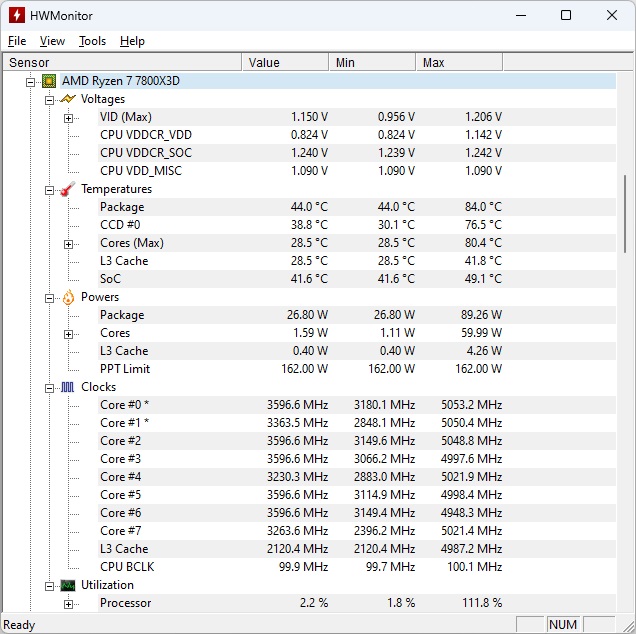
Task: Select the Package temperature row
Action: pyautogui.click(x=357, y=207)
